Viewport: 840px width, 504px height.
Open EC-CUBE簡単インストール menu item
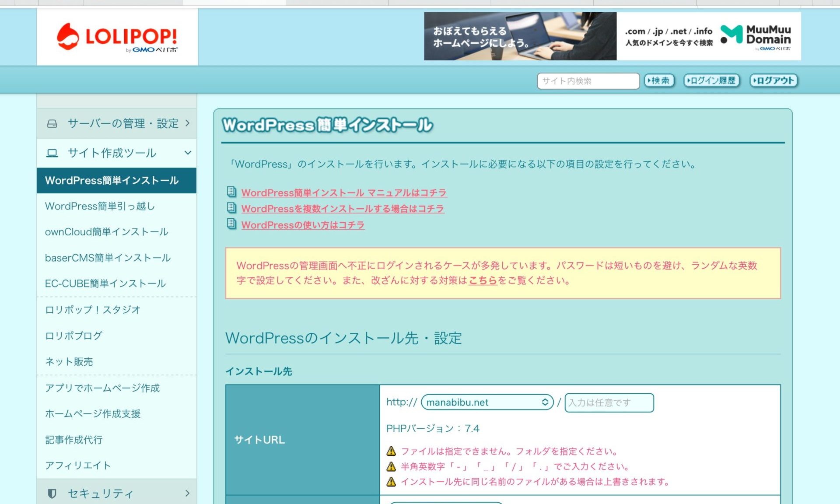click(105, 283)
